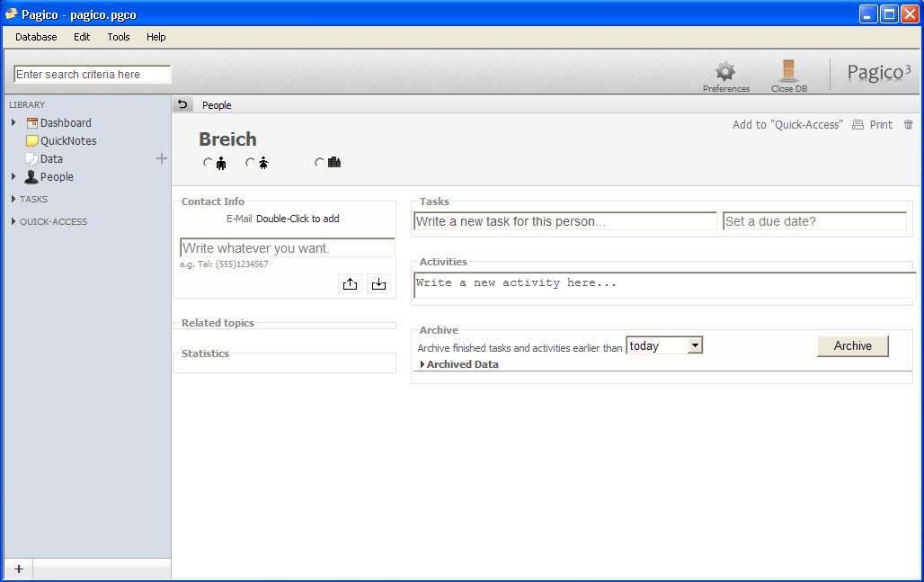Click Add to "Quick-Access" link
Image resolution: width=924 pixels, height=582 pixels.
787,124
